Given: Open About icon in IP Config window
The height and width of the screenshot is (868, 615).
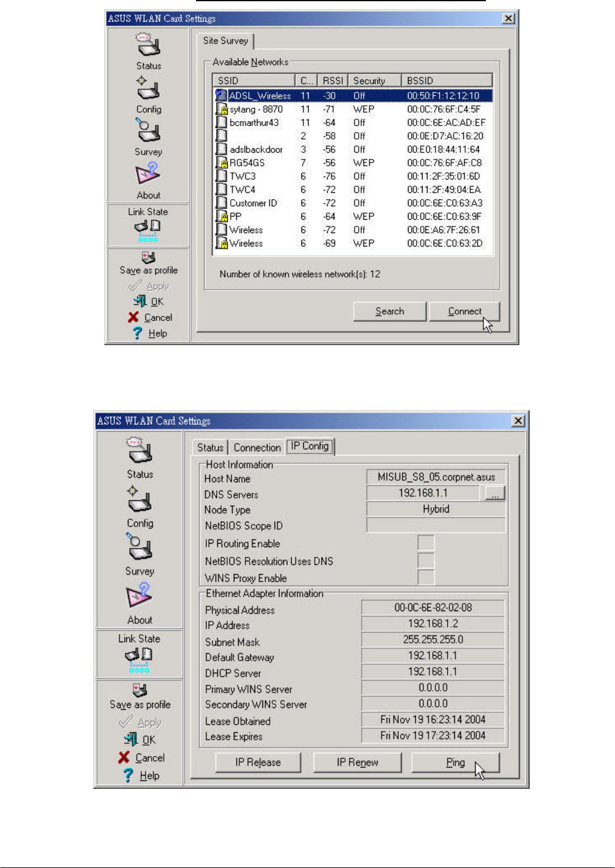Looking at the screenshot, I should pyautogui.click(x=139, y=595).
